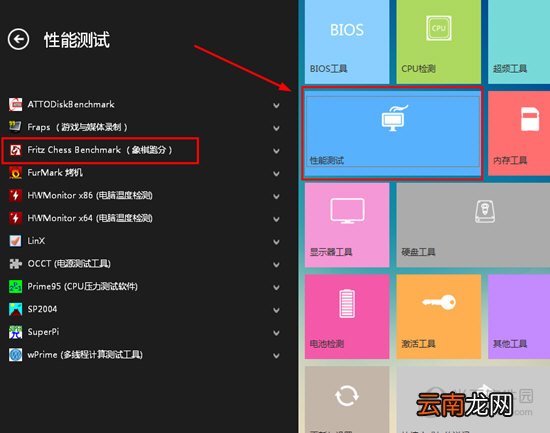Click the display icon in 显示器工具 tile

(347, 211)
